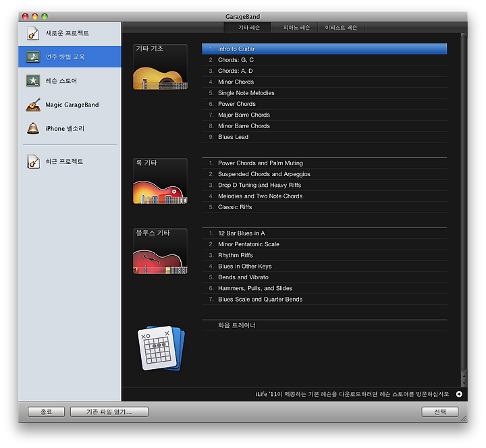Image resolution: width=486 pixels, height=448 pixels.
Task: Select the 기타 기초 acoustic guitar thumbnail
Action: click(x=160, y=67)
